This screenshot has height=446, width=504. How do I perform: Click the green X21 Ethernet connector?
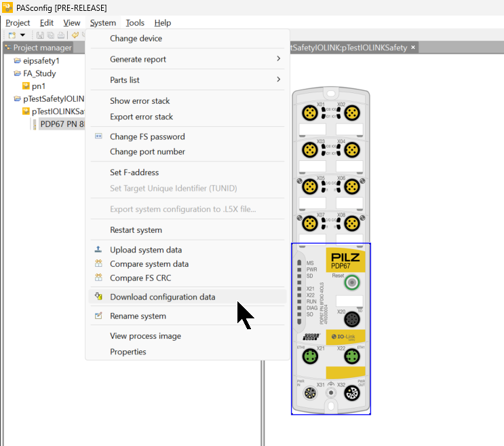[310, 356]
